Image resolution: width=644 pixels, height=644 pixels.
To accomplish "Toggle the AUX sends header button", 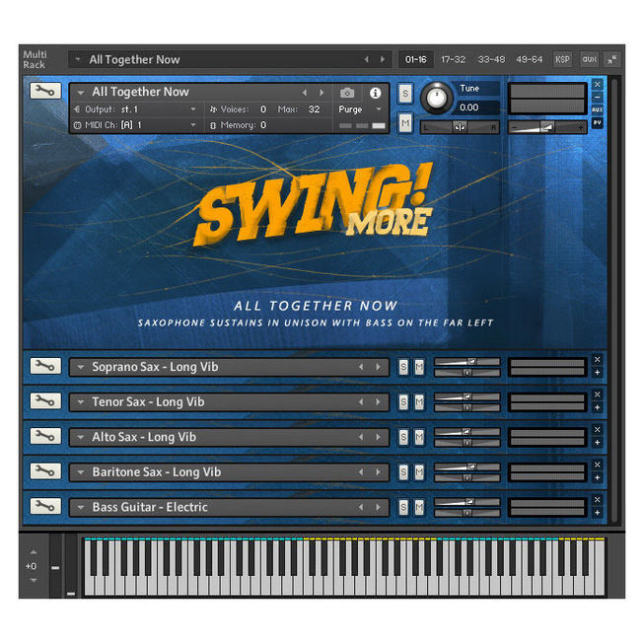I will (x=590, y=59).
